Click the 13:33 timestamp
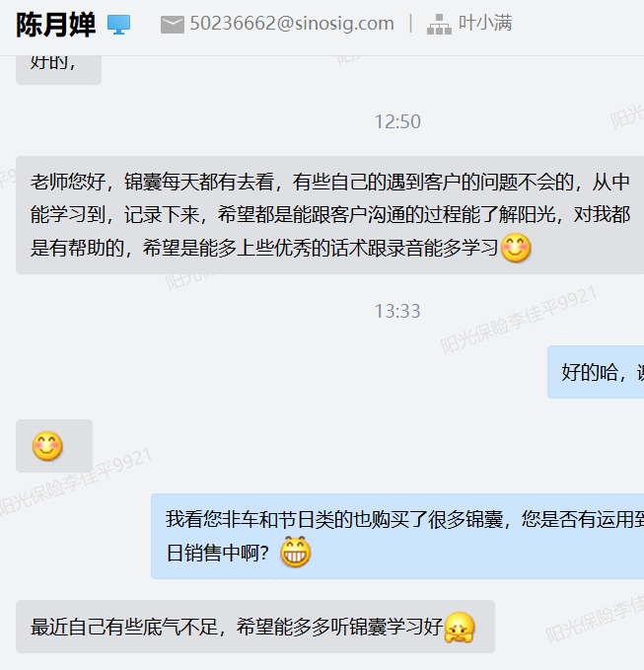644x670 pixels. point(397,311)
